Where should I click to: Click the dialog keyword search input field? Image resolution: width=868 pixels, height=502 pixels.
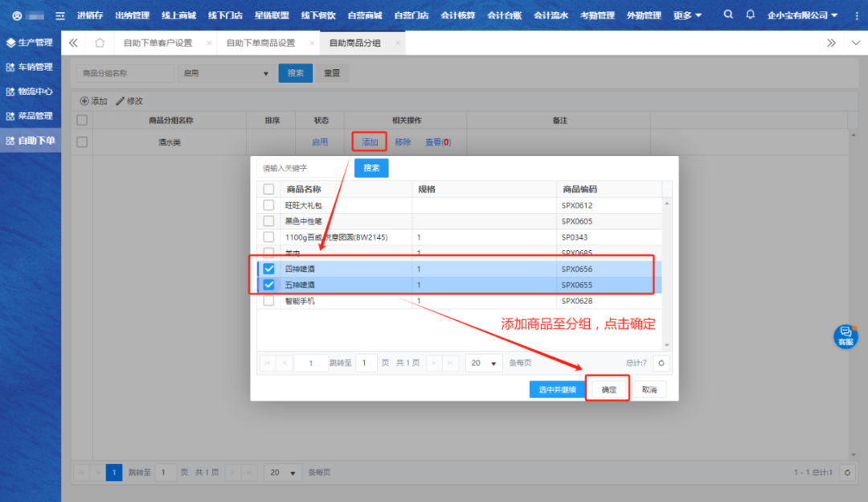[x=303, y=168]
